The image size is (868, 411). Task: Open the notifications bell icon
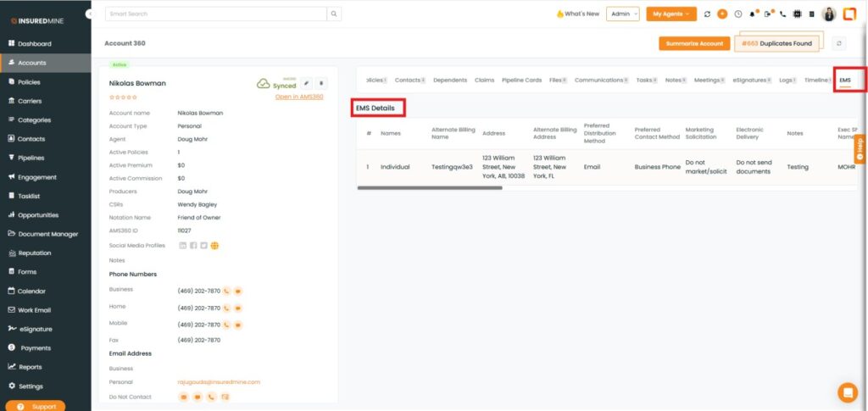[752, 14]
